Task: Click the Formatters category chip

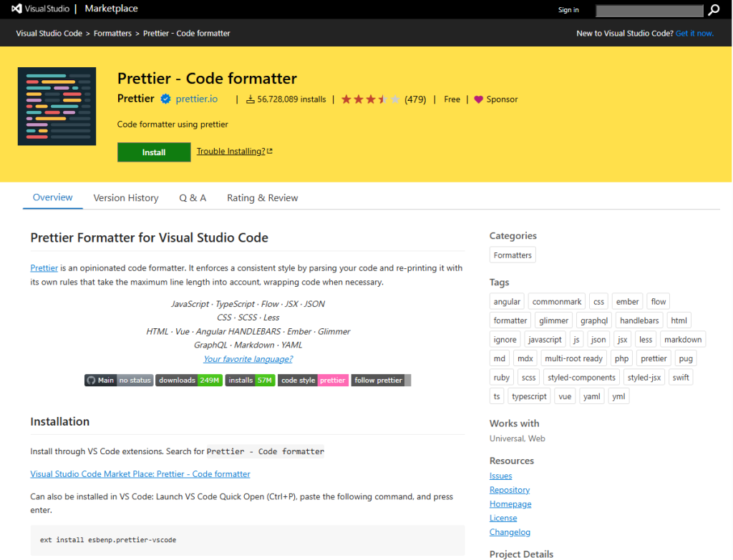Action: pos(513,255)
